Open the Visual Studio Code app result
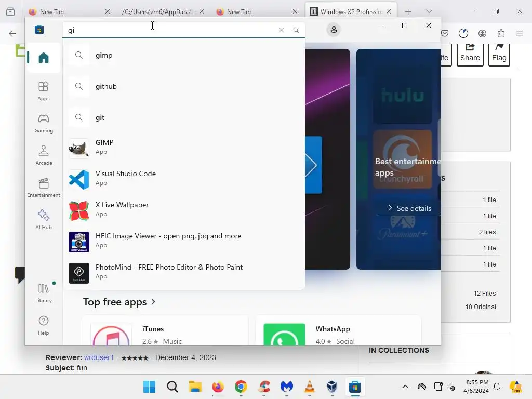 [x=183, y=179]
